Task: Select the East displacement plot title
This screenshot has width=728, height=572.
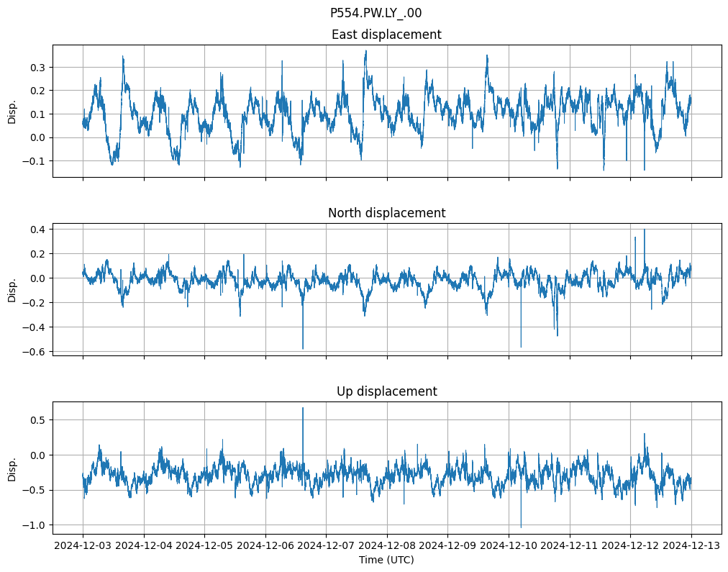Action: click(x=386, y=35)
